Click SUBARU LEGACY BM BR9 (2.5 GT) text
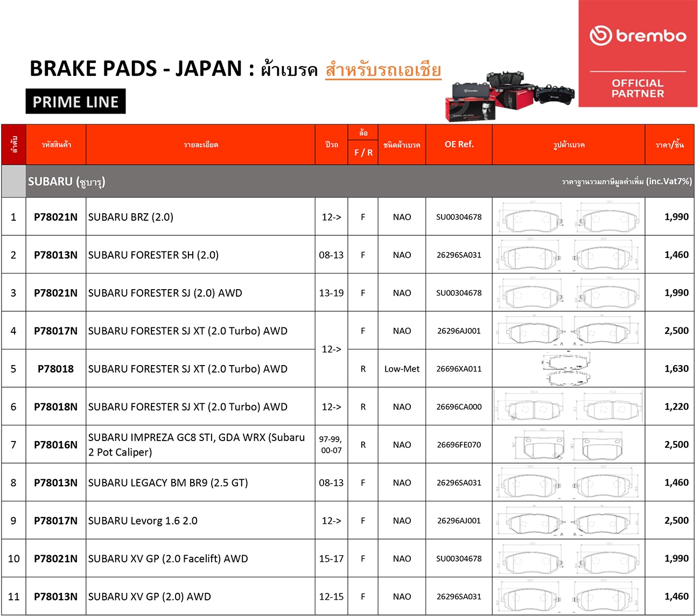The image size is (700, 616). 168,483
